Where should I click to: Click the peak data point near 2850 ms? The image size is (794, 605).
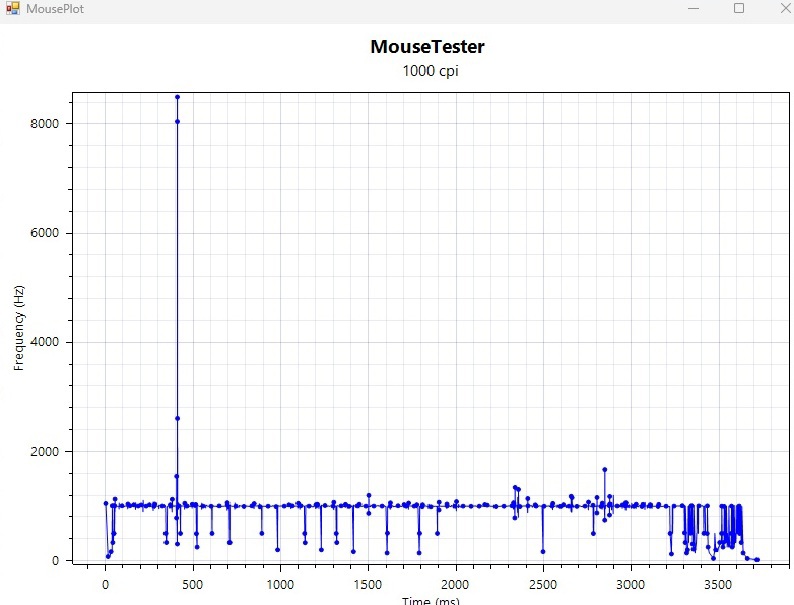click(605, 470)
